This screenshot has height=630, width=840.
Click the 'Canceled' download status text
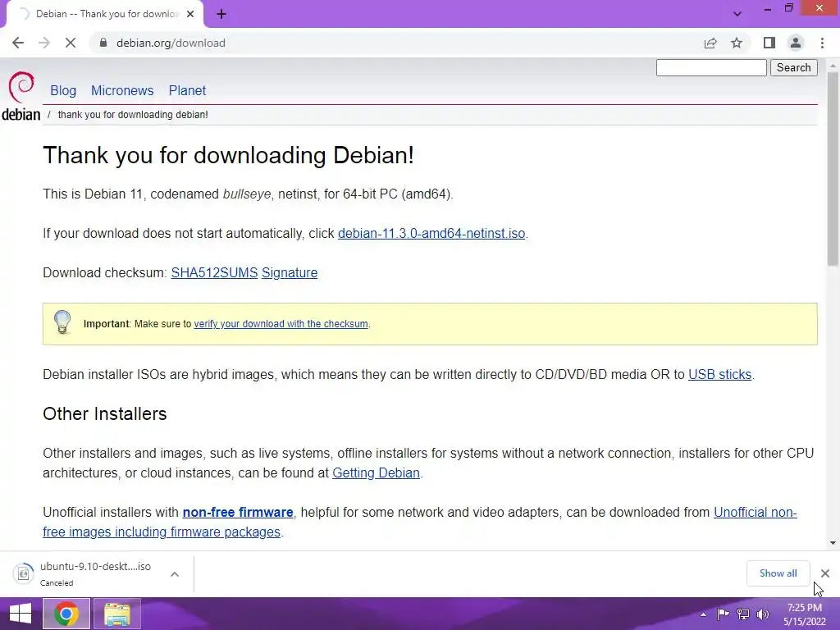tap(57, 583)
